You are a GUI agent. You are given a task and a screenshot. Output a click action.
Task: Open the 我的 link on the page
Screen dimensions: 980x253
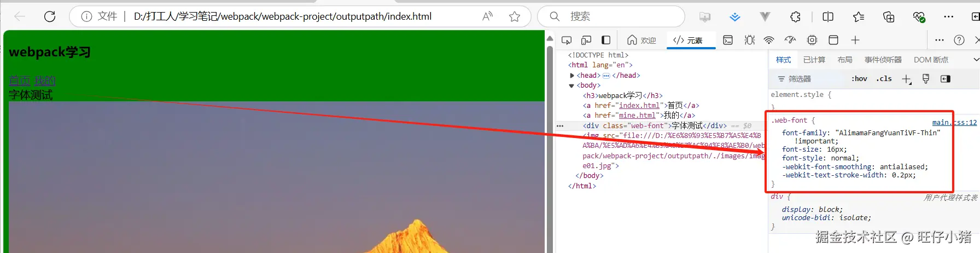44,81
